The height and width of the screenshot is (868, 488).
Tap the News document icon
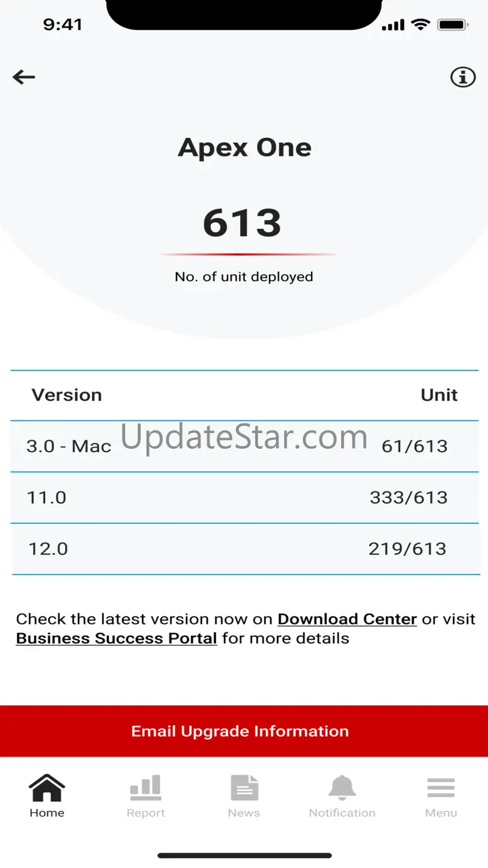[x=244, y=787]
